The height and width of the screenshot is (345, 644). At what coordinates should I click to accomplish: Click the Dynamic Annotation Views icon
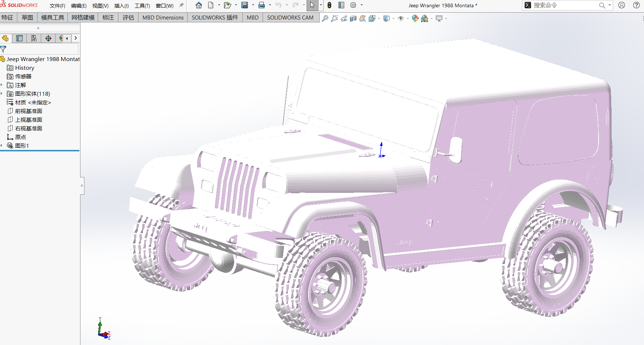[363, 18]
